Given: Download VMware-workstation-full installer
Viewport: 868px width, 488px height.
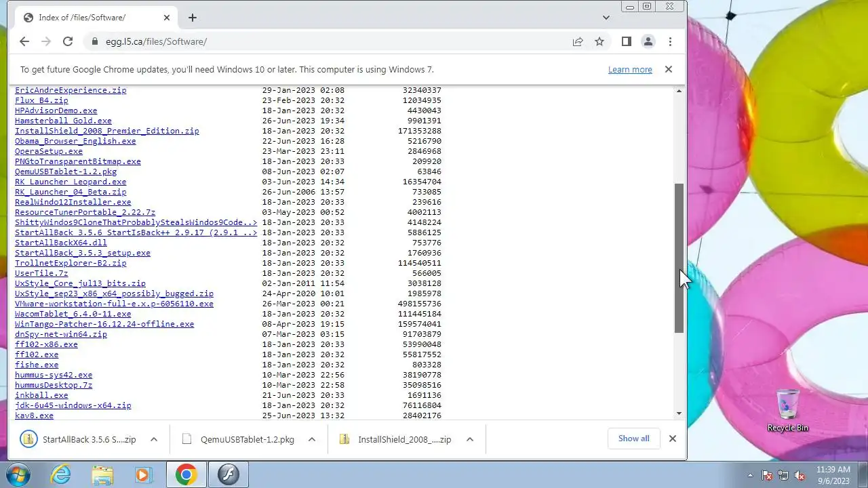Looking at the screenshot, I should click(x=114, y=304).
